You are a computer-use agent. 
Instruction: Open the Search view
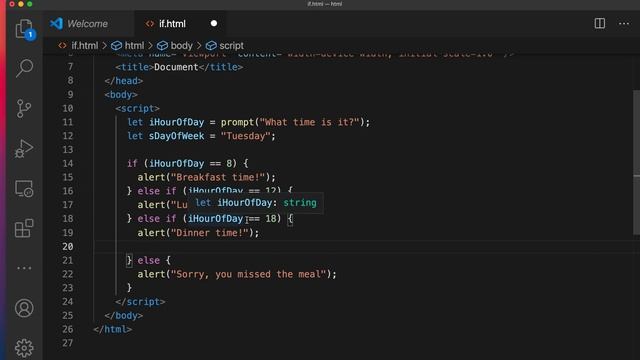coord(24,68)
